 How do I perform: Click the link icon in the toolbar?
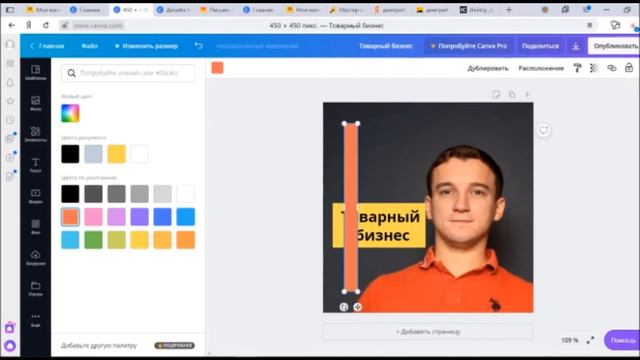pyautogui.click(x=611, y=68)
